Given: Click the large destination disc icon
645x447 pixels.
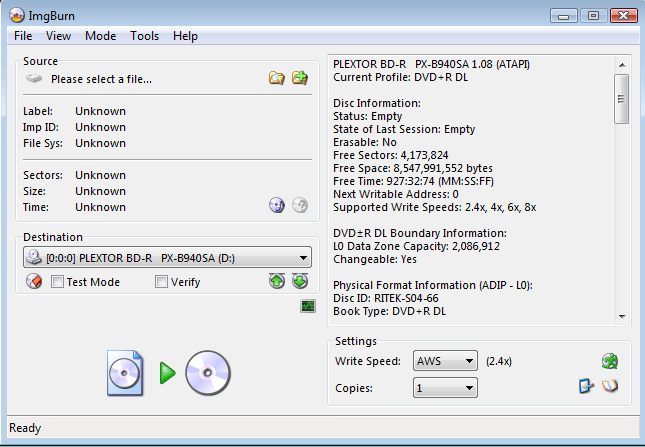Looking at the screenshot, I should [208, 373].
